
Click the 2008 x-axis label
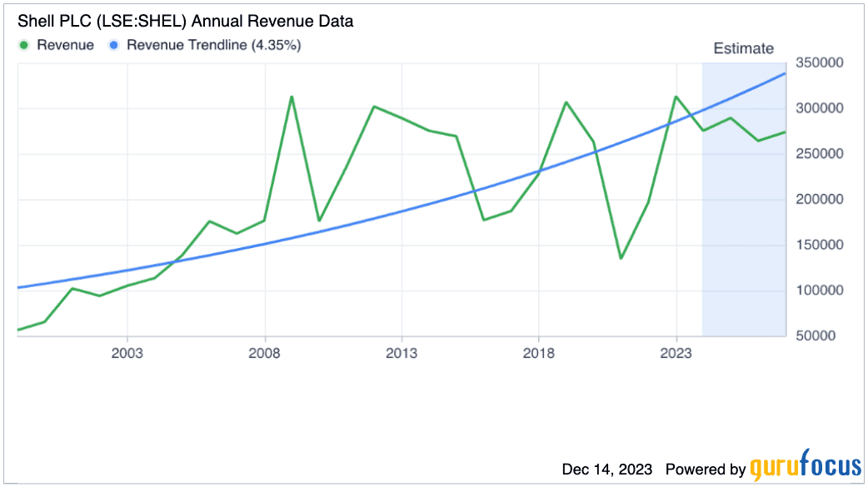[265, 351]
